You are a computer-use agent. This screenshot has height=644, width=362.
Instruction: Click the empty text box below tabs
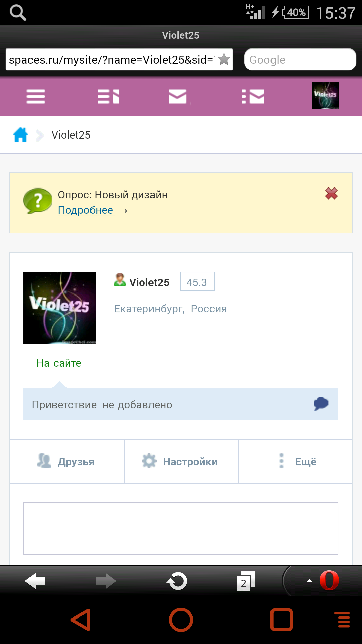181,529
